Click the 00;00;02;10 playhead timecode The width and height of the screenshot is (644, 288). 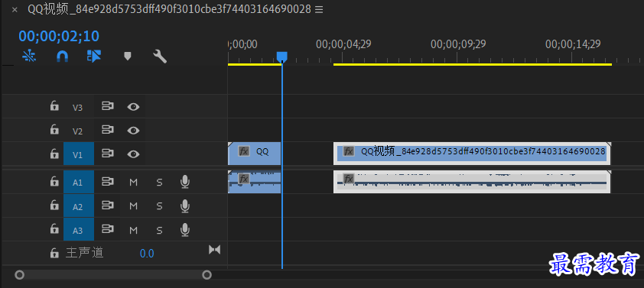tap(59, 36)
